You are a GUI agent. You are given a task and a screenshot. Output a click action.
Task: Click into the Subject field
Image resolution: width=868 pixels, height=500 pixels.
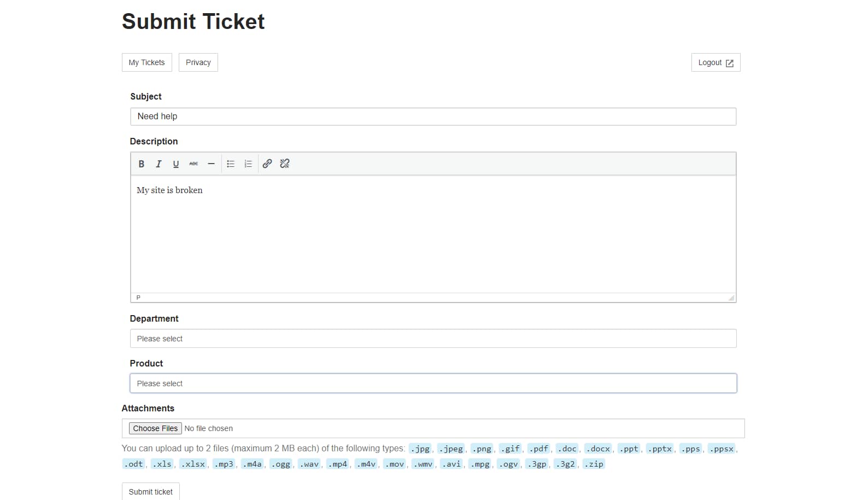[x=433, y=117]
